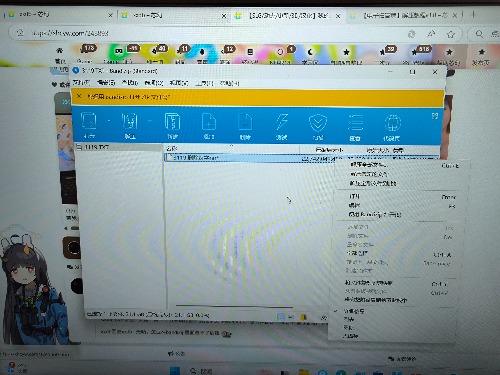The height and width of the screenshot is (375, 500).
Task: Click the New archive toolbar icon
Action: click(x=172, y=125)
